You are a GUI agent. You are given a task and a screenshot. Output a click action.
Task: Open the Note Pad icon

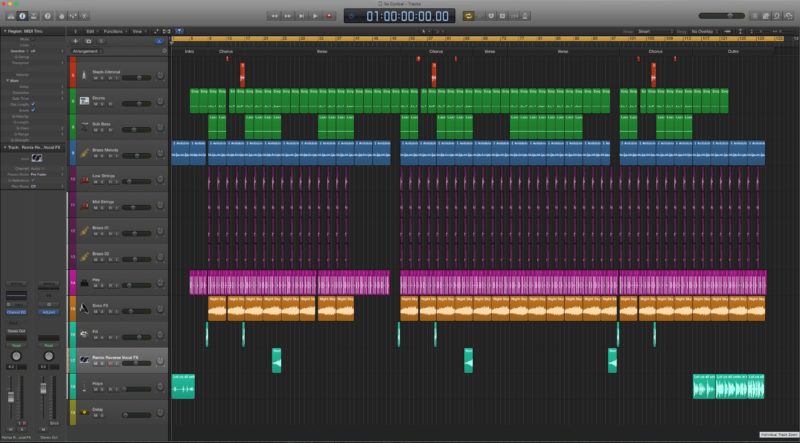click(766, 16)
